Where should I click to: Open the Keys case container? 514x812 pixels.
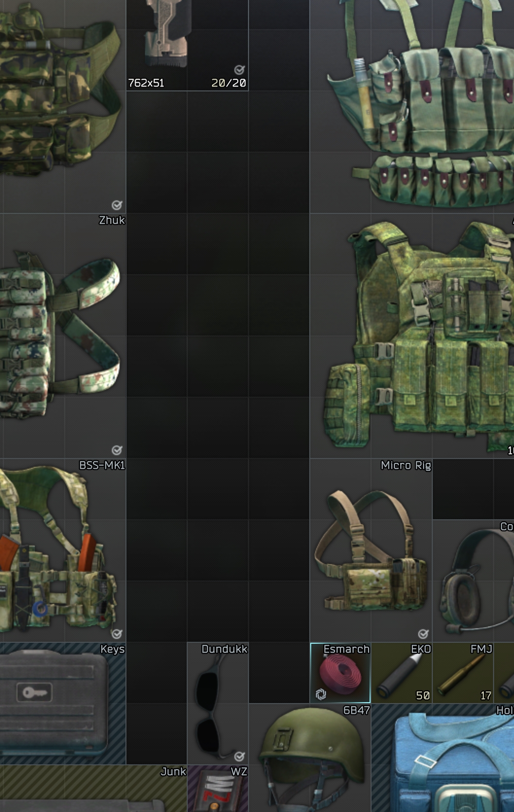point(63,703)
